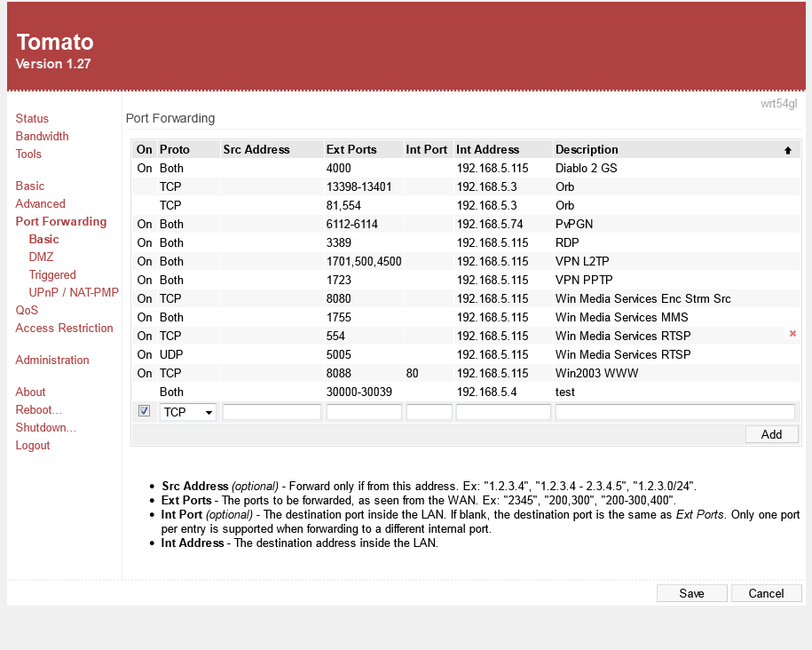The image size is (812, 650).
Task: Open the TCP protocol dropdown
Action: click(188, 412)
